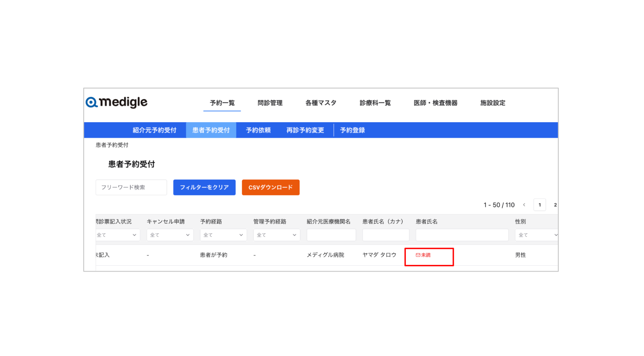Click the 男性 cell
Screen dimensions: 644x356
pyautogui.click(x=521, y=255)
